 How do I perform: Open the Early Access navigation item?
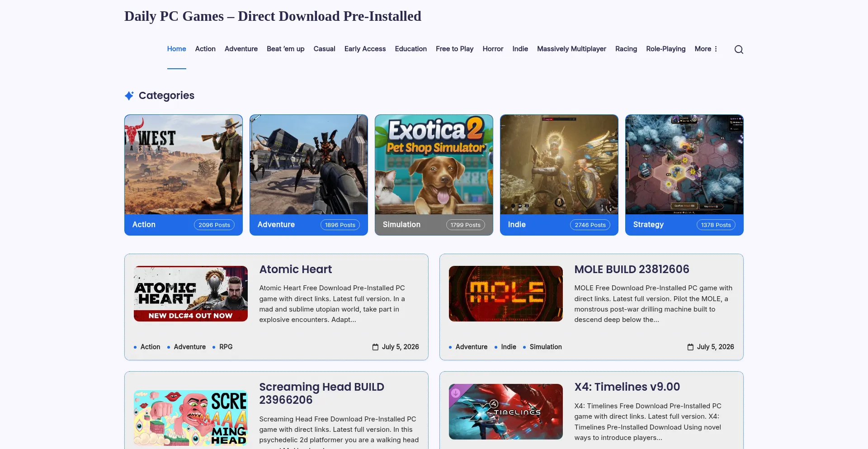tap(365, 49)
